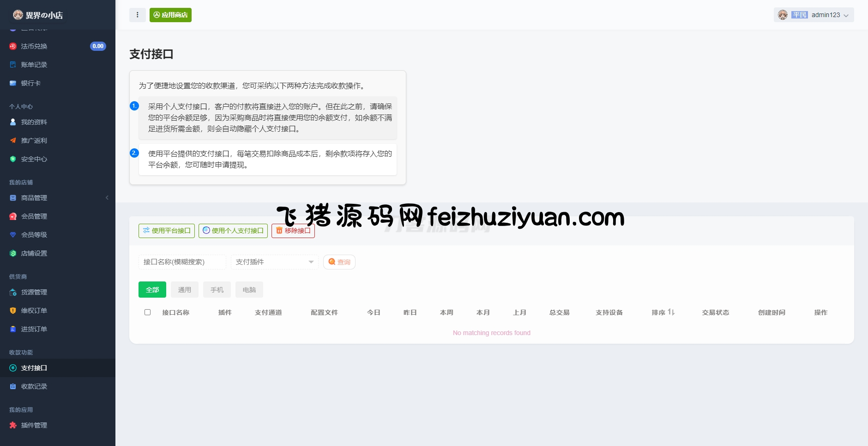Click the 会员等级 diamond icon
Viewport: 868px width, 446px height.
click(13, 235)
